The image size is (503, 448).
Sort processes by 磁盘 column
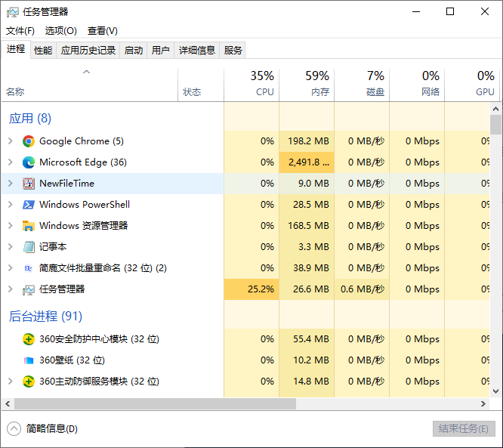tap(362, 85)
